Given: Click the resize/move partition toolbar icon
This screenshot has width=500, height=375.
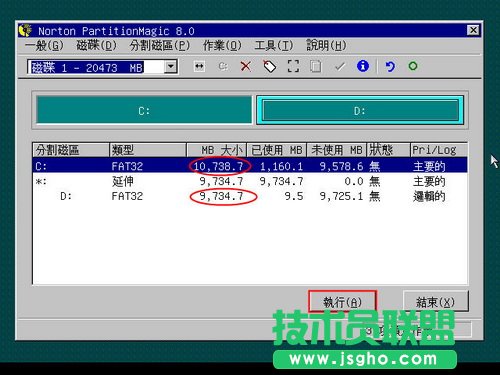Looking at the screenshot, I should point(199,66).
